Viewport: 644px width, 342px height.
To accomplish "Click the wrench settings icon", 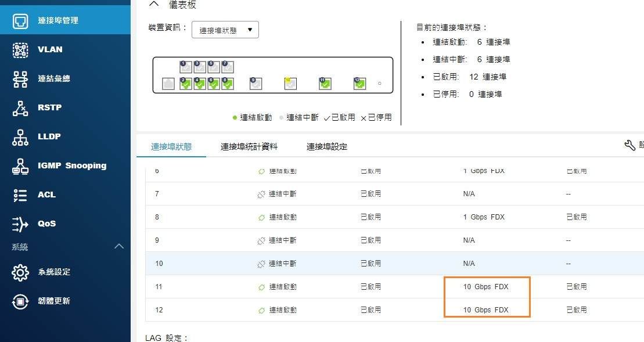I will pos(629,145).
